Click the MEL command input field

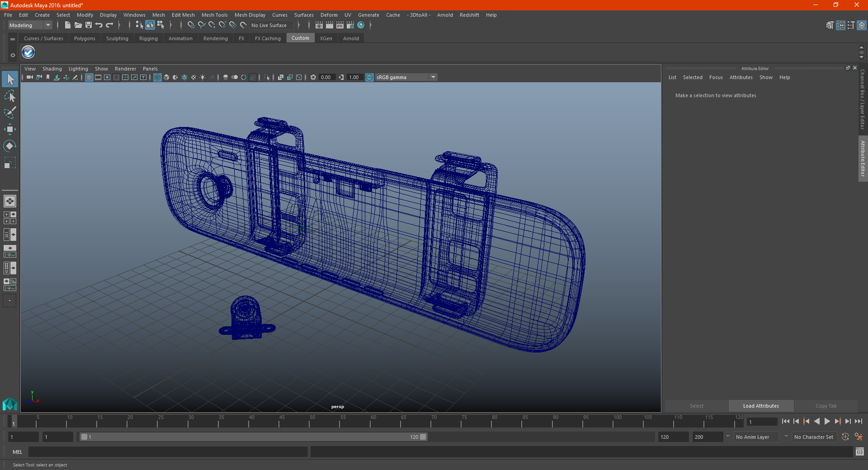tap(168, 452)
